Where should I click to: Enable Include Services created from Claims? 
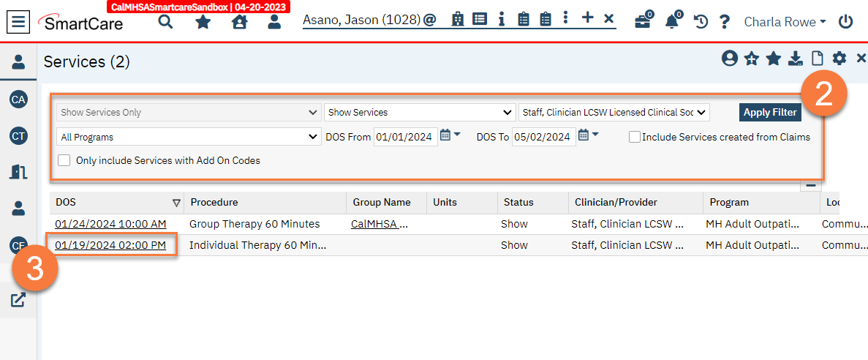(635, 137)
